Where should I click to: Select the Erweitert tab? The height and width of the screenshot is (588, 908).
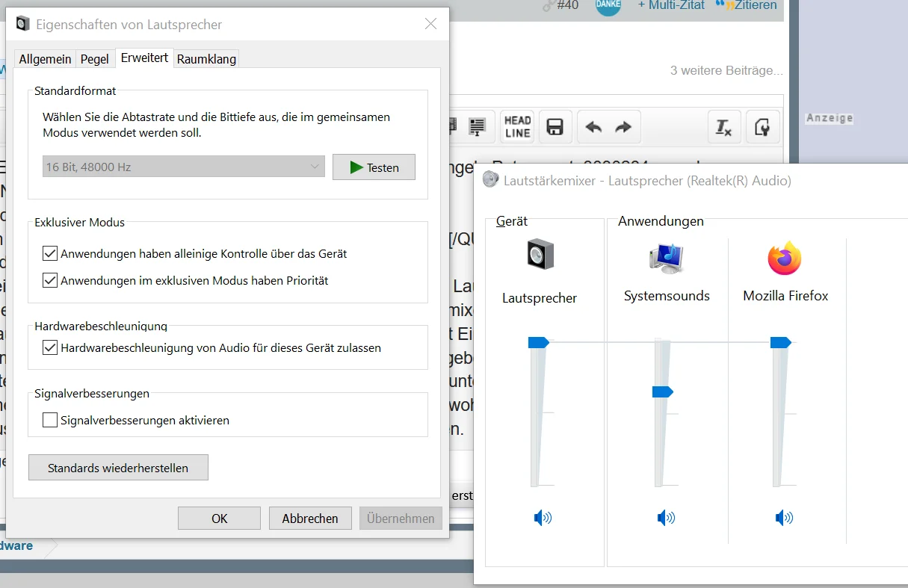[x=144, y=58]
